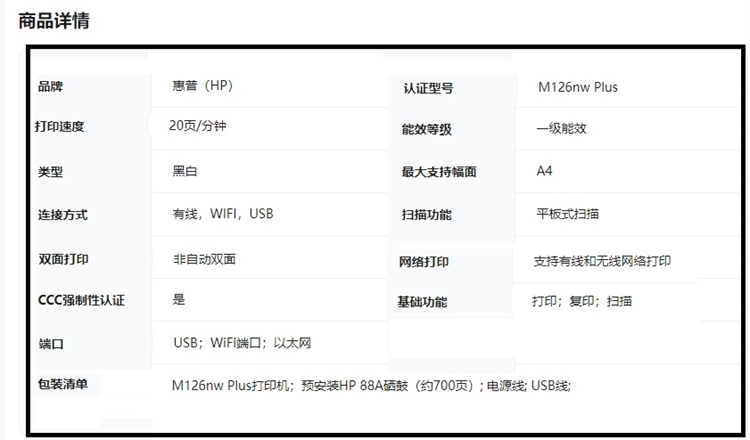Select the CCC强制性认证 label
This screenshot has width=750, height=440.
tap(81, 300)
